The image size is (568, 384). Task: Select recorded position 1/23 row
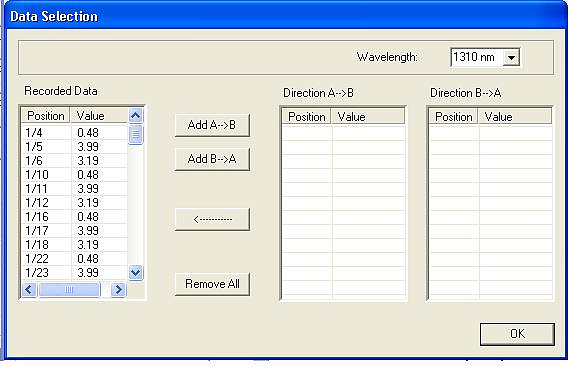[x=75, y=273]
